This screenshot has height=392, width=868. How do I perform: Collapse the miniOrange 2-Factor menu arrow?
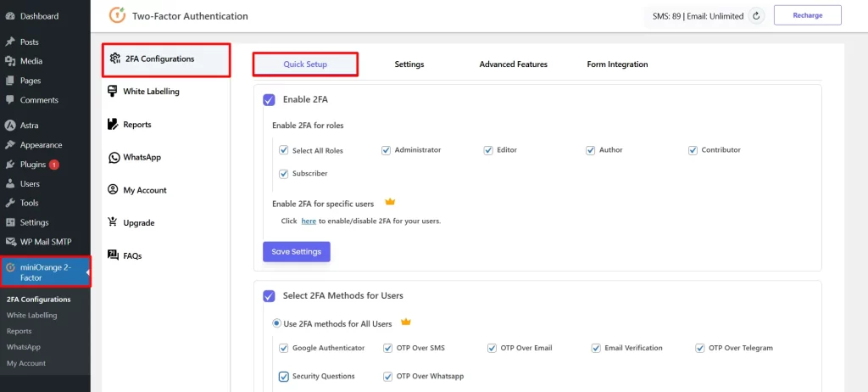[88, 272]
